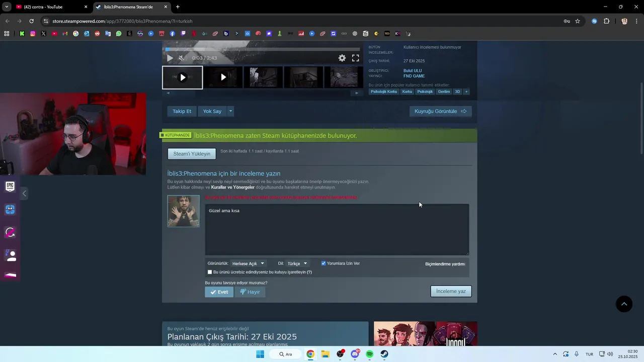
Task: Select the Psikolojik Korku tag
Action: point(384,92)
